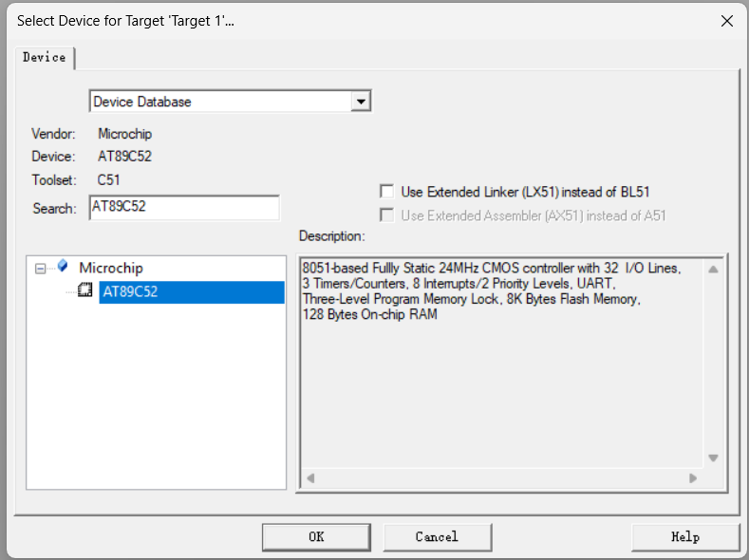This screenshot has height=560, width=749.
Task: Open the Device Database dropdown
Action: pyautogui.click(x=361, y=102)
